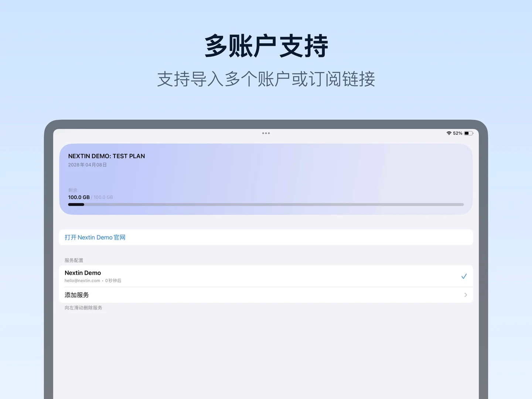Image resolution: width=532 pixels, height=399 pixels.
Task: Open the 打开 Nextin Demo 官网 link
Action: (x=95, y=237)
